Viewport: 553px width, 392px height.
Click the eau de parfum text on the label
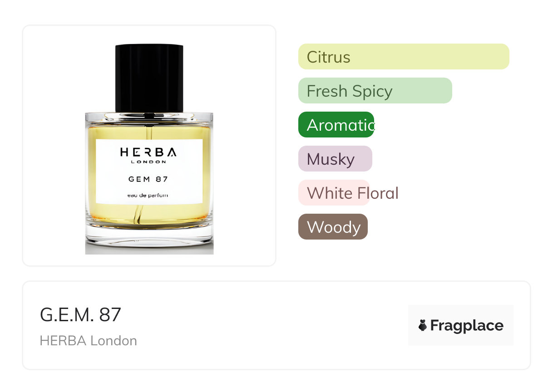[148, 195]
